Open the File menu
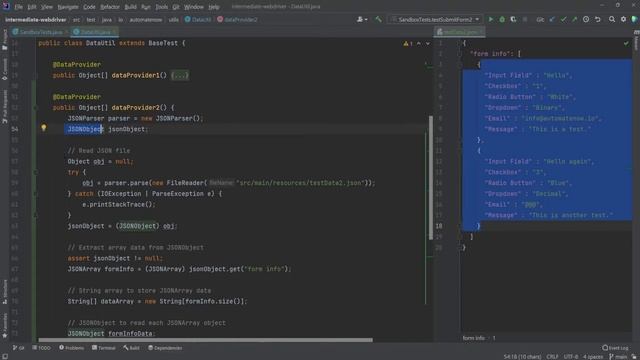 (x=18, y=7)
